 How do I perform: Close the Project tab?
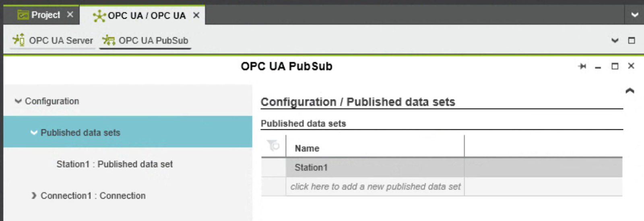coord(70,14)
